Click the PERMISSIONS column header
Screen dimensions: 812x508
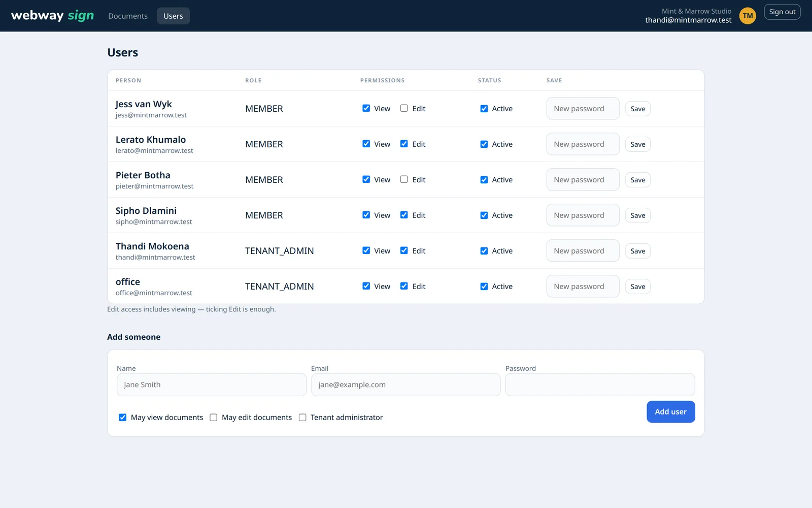click(x=383, y=80)
